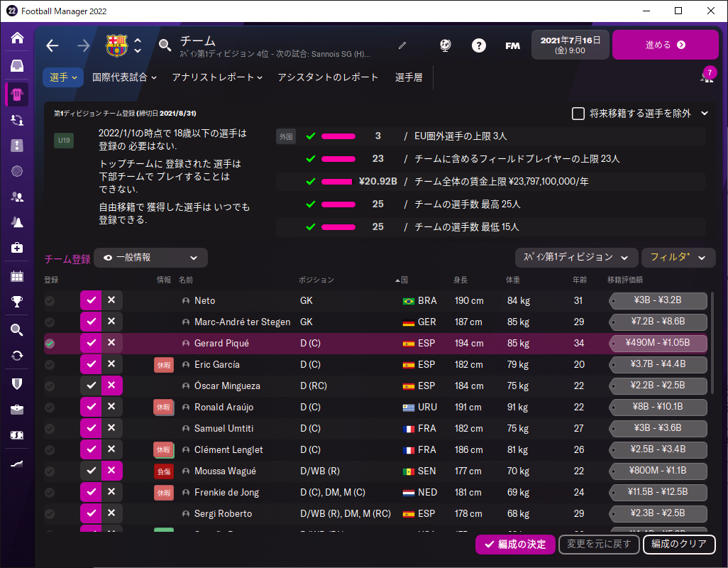Expand the アナリストレポート dropdown
The width and height of the screenshot is (728, 568).
point(217,77)
